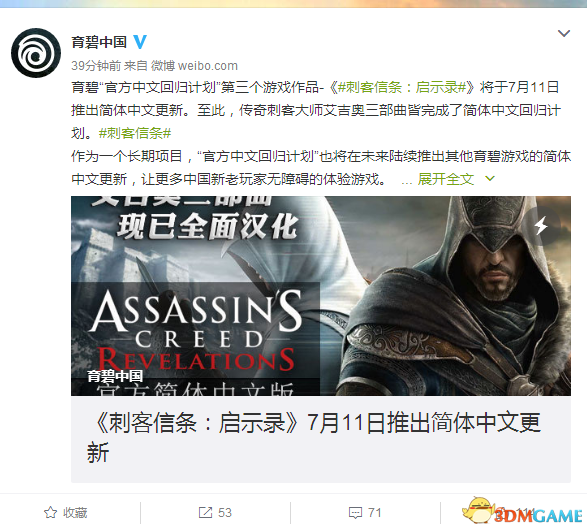Select the repost count 53
The height and width of the screenshot is (529, 587).
[x=225, y=513]
